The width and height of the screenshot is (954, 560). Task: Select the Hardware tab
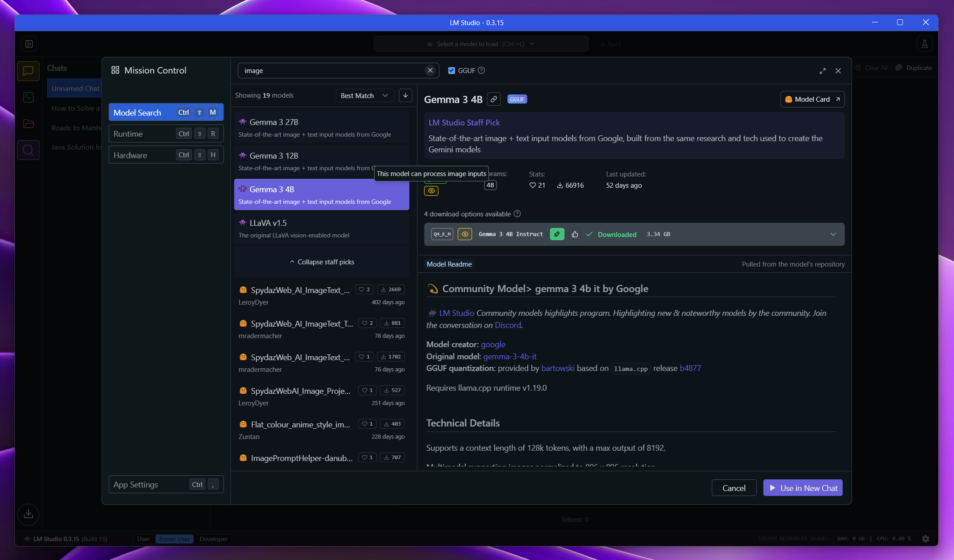(166, 155)
